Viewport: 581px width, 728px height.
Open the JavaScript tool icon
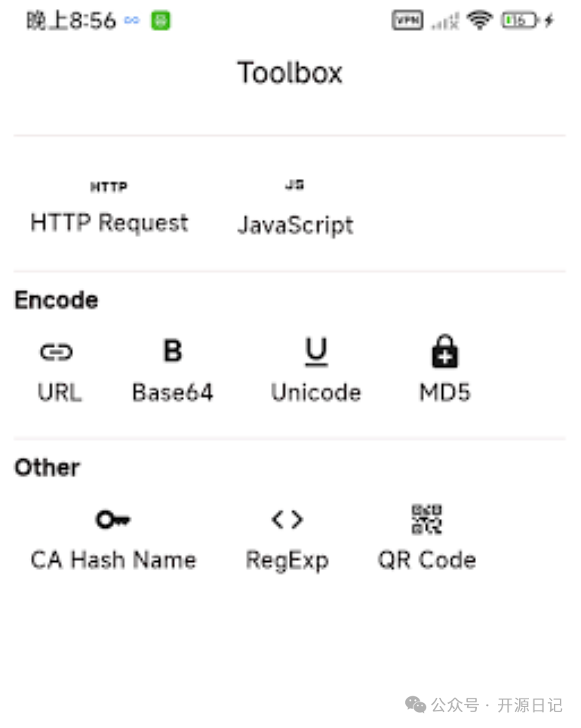click(294, 185)
